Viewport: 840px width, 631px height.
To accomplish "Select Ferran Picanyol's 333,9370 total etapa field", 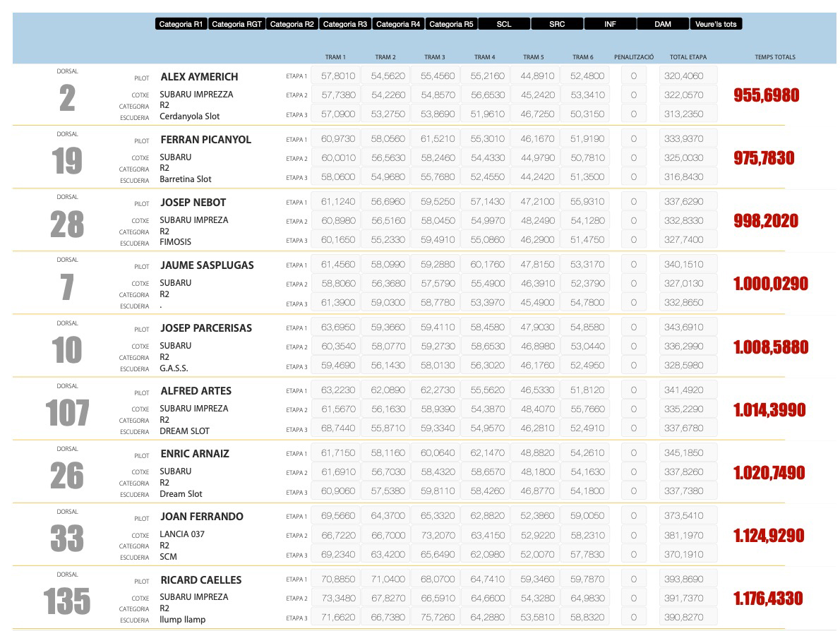I will [x=688, y=139].
